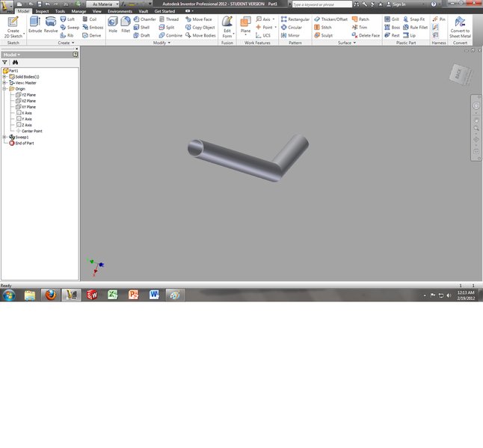The image size is (483, 448).
Task: Collapse the Origin folder node
Action: (x=4, y=89)
